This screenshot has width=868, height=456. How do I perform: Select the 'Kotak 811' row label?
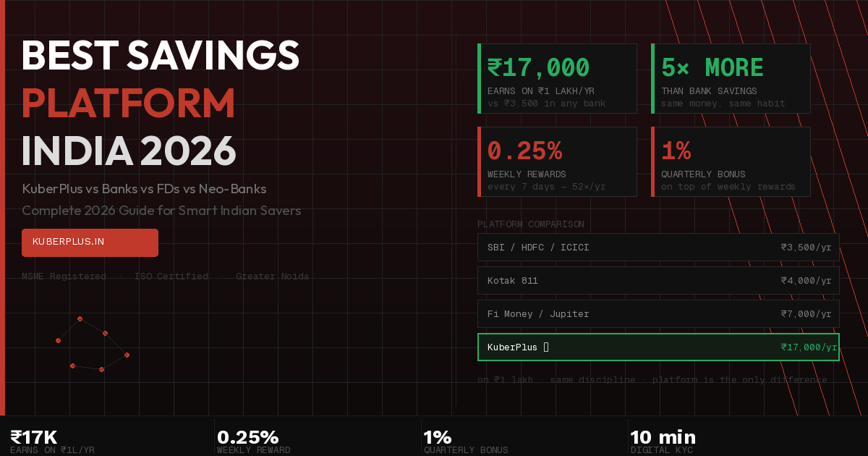point(513,281)
